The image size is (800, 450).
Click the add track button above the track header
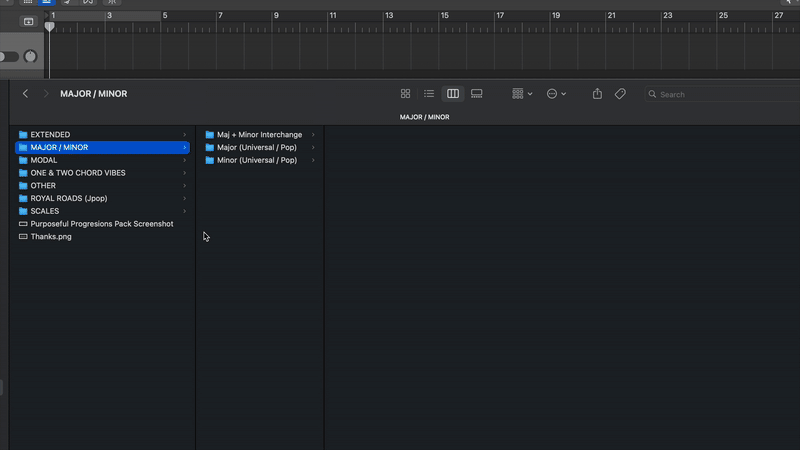click(x=28, y=21)
